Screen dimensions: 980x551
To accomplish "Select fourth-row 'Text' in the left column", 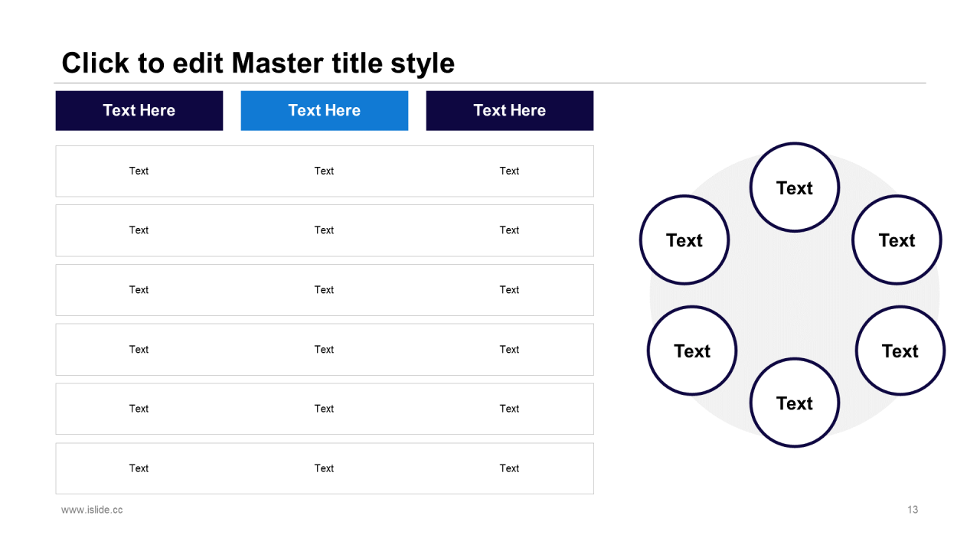I will (x=139, y=349).
